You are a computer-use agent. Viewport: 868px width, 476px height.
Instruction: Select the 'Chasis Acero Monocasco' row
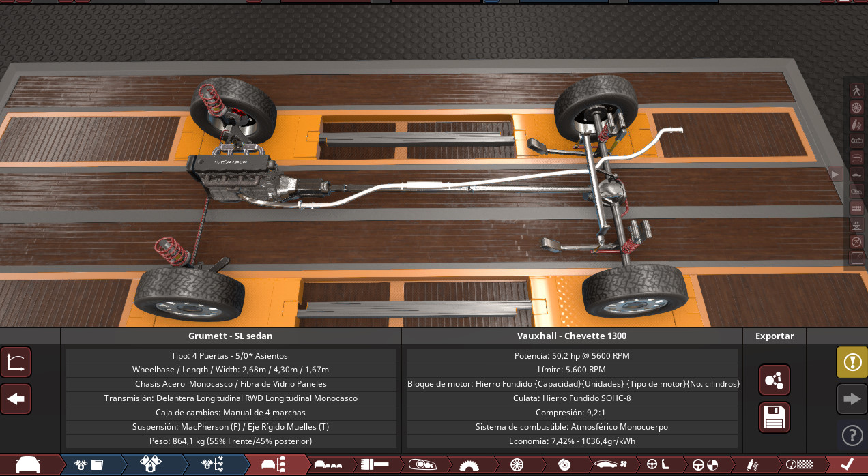coord(231,384)
